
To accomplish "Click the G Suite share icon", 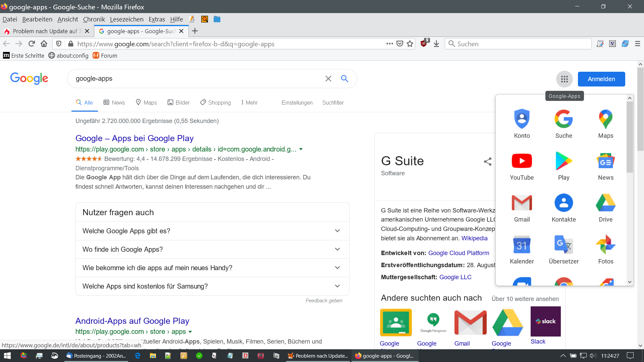I will (x=487, y=162).
